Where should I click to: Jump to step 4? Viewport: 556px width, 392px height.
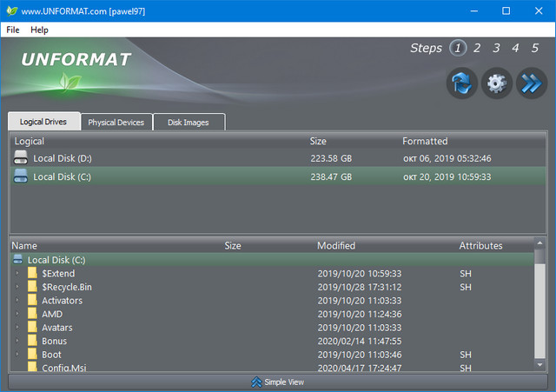click(x=515, y=49)
